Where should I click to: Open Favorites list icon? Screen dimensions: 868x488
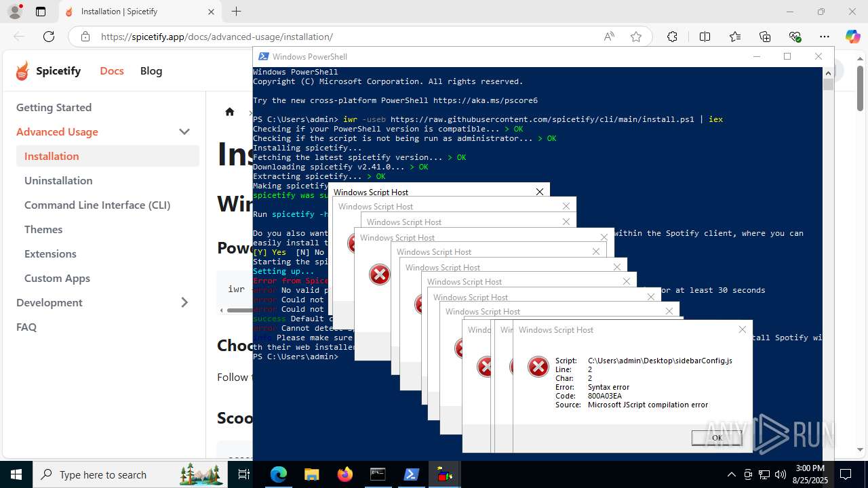click(735, 37)
